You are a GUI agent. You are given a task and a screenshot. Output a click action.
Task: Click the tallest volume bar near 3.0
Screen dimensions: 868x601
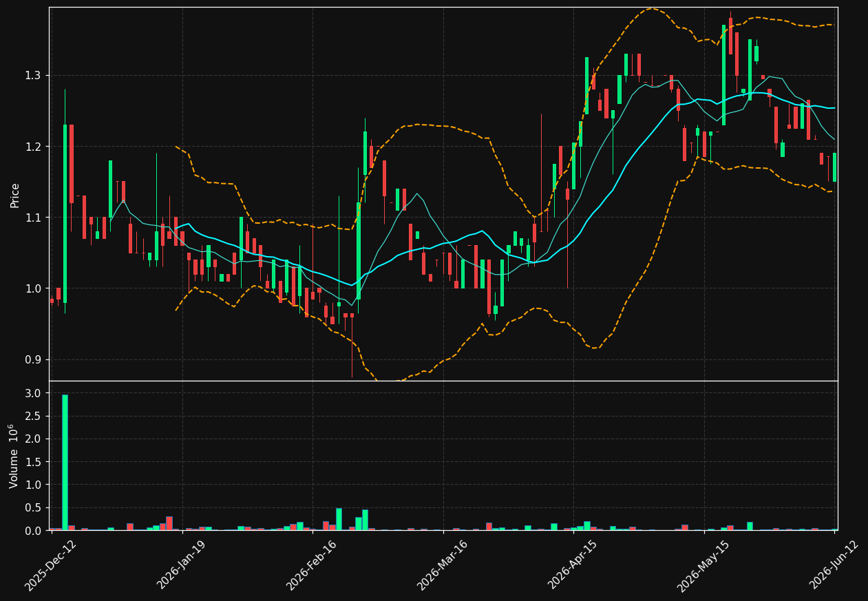tap(65, 463)
